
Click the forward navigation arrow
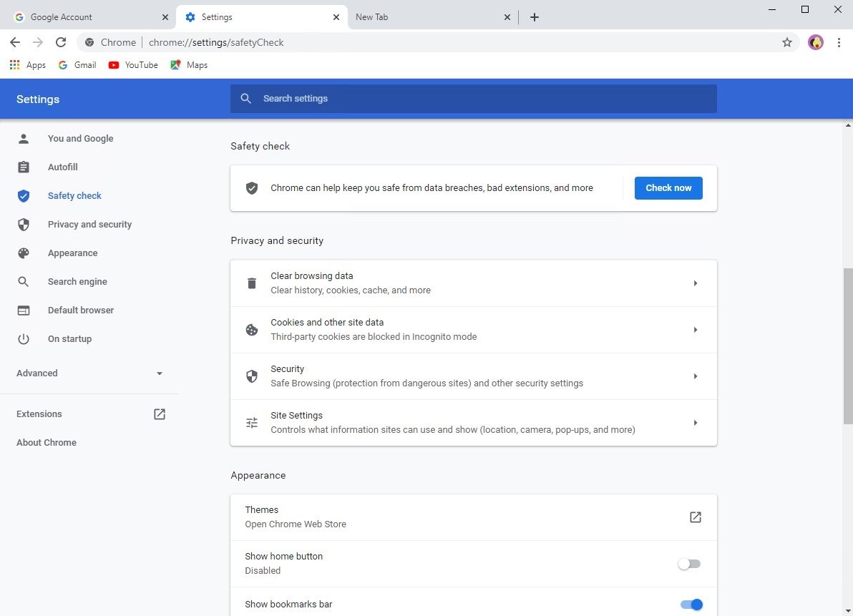coord(37,42)
